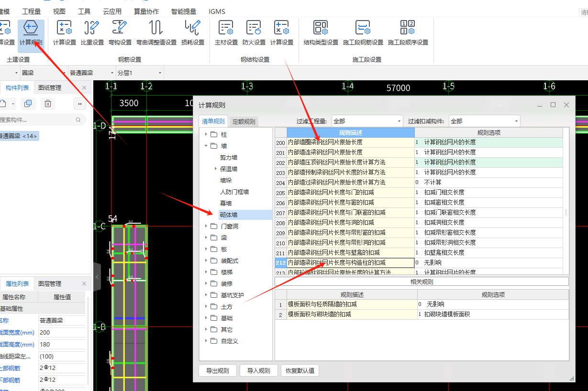Open 智能提量 ribbon tab
This screenshot has height=391, width=588.
[184, 11]
